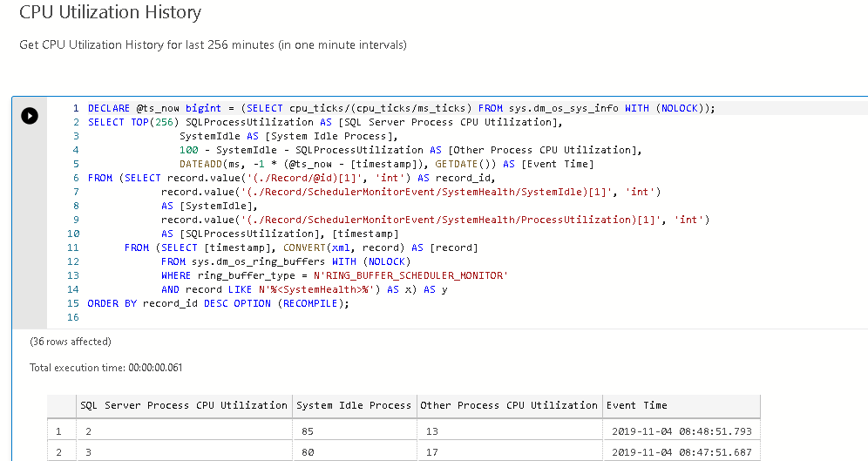This screenshot has height=461, width=868.
Task: Click the 08:48:51.793 event time cell
Action: 681,430
